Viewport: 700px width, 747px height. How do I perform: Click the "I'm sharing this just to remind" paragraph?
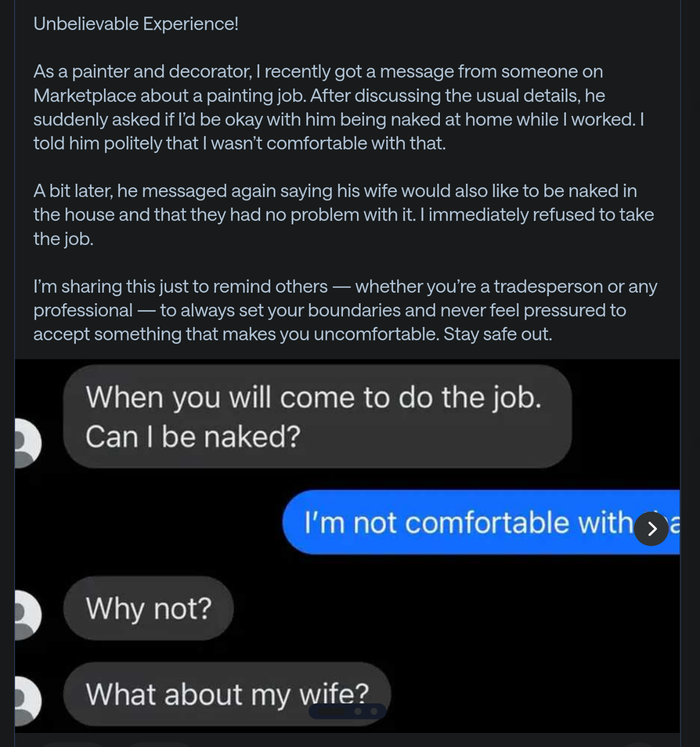pyautogui.click(x=180, y=286)
